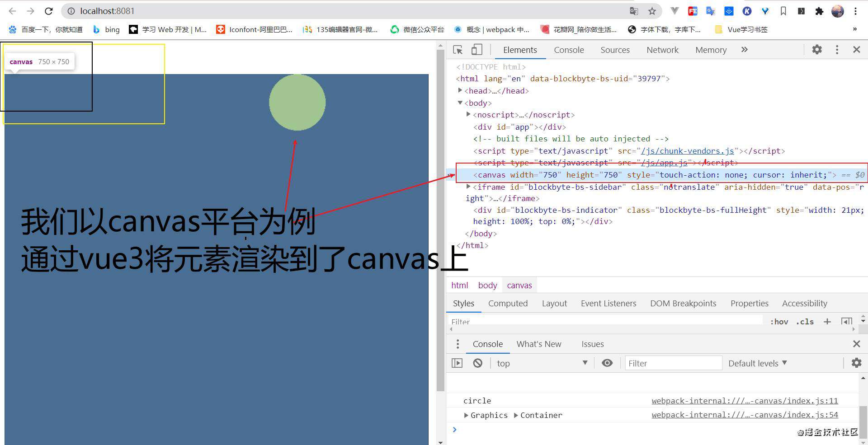Add new style rule plus icon
This screenshot has height=445, width=868.
(827, 321)
